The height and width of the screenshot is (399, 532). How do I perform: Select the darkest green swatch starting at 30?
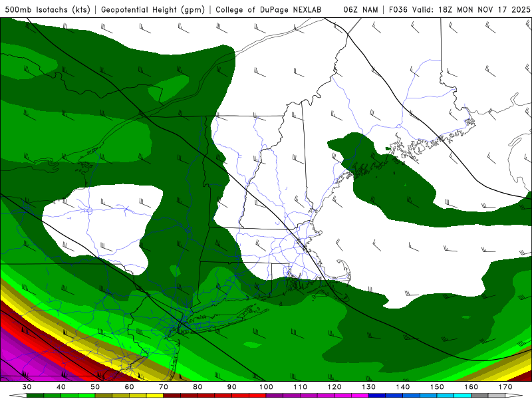click(x=35, y=395)
